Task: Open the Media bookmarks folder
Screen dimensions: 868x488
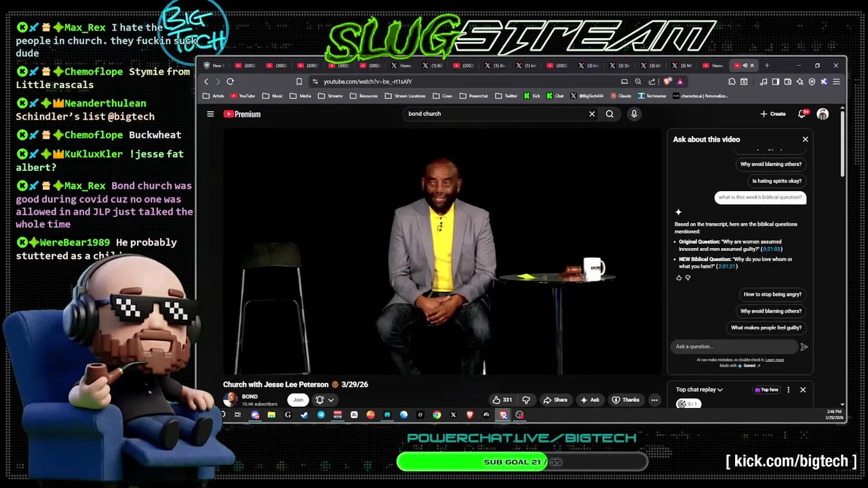Action: click(300, 96)
